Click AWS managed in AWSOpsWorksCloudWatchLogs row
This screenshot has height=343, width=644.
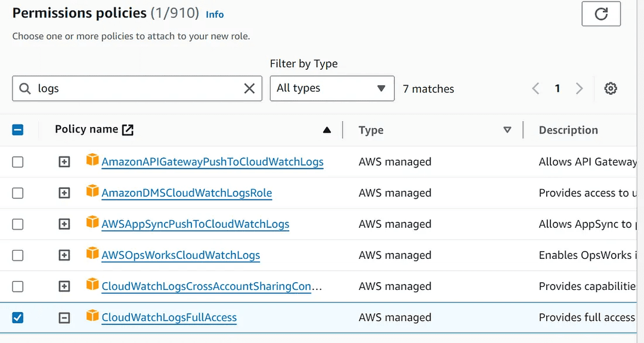pyautogui.click(x=395, y=255)
